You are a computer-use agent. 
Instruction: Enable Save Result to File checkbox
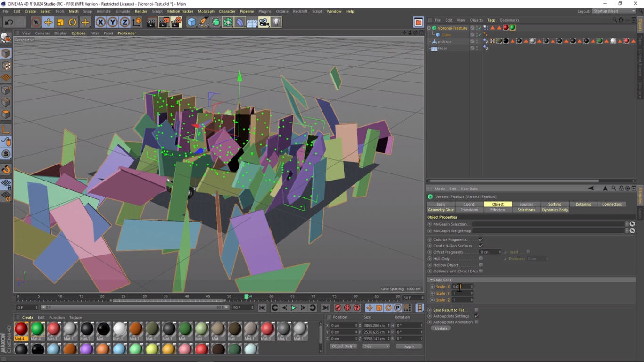coord(476,310)
